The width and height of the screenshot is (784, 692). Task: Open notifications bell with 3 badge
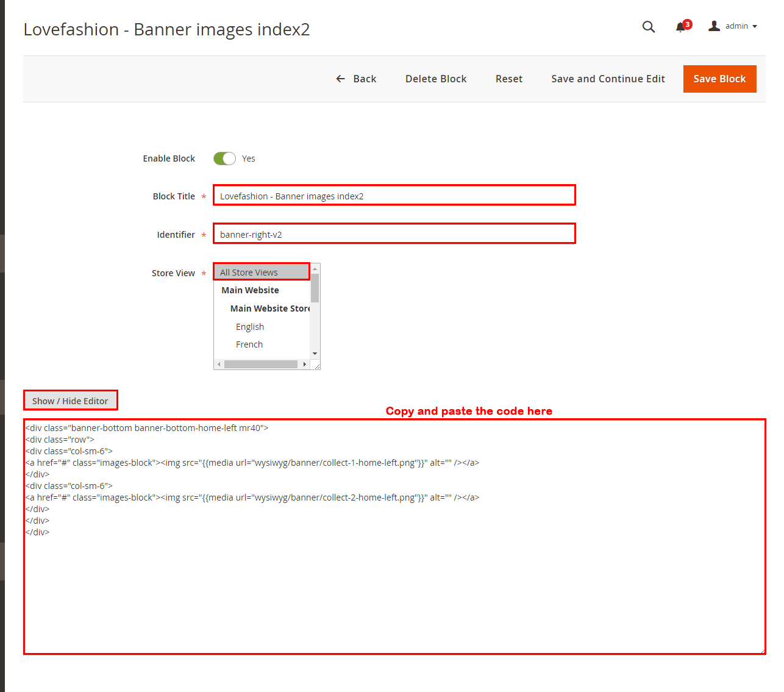click(683, 26)
